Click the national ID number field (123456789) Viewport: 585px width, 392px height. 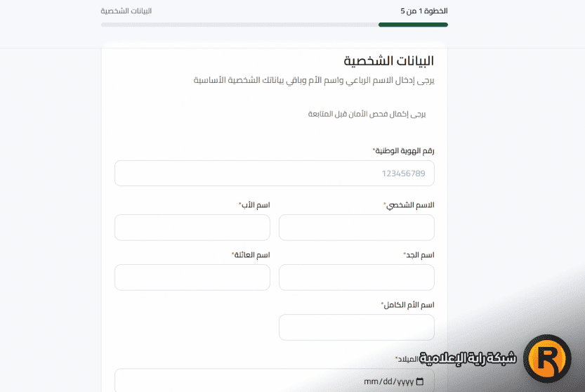tap(274, 174)
